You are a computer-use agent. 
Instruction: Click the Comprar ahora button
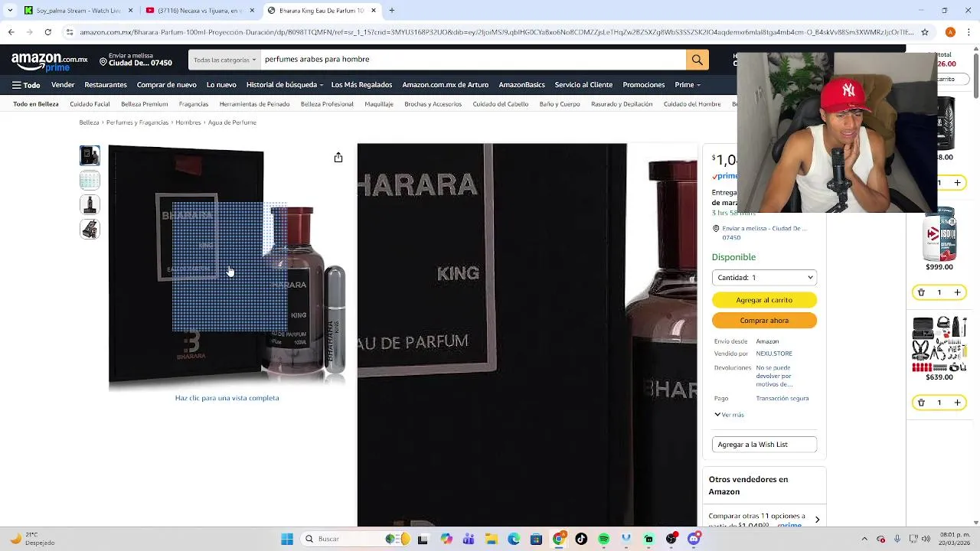pyautogui.click(x=764, y=321)
